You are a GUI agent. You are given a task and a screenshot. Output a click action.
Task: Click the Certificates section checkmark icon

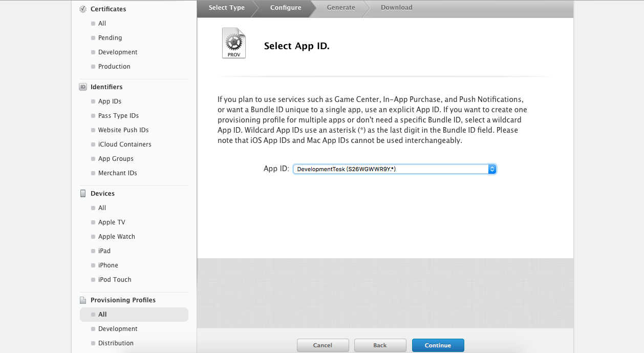coord(83,9)
